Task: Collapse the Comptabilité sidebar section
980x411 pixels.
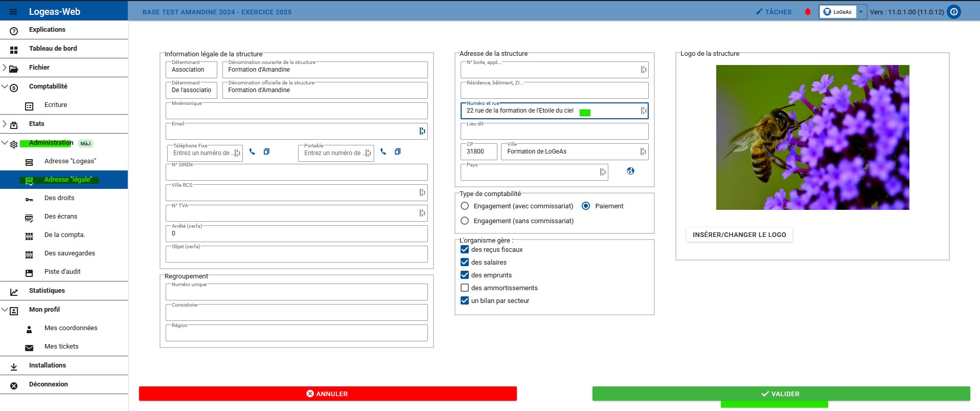Action: click(x=5, y=86)
